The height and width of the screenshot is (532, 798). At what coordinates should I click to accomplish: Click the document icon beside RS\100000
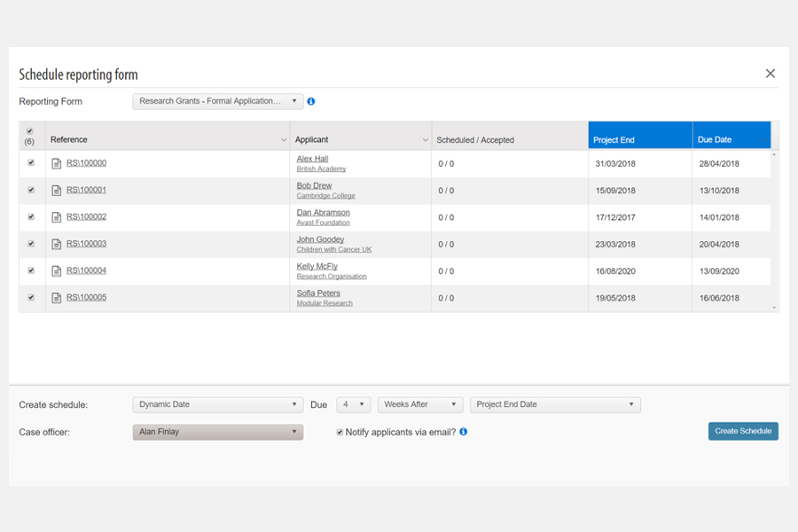[57, 164]
